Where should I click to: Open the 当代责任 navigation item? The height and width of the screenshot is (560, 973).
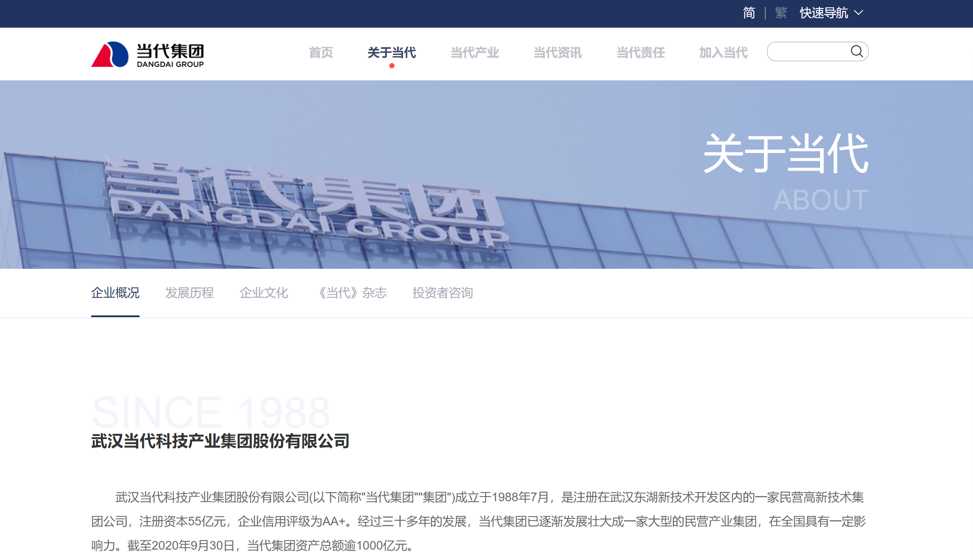click(x=640, y=52)
